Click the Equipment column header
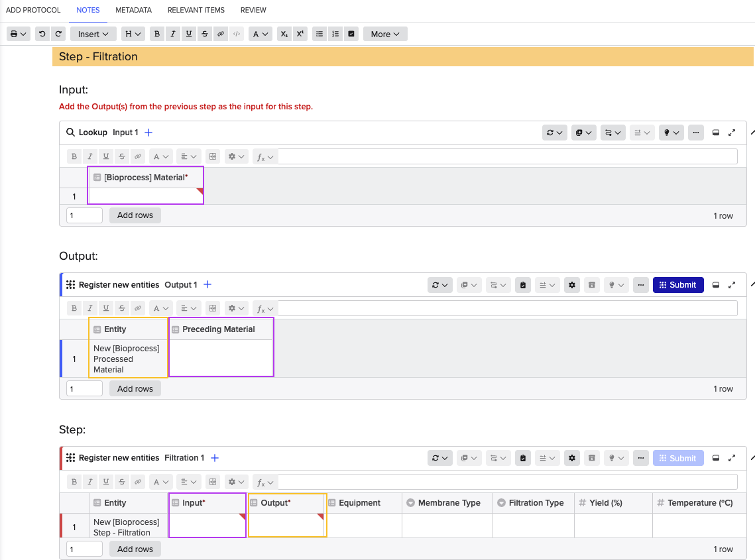Image resolution: width=755 pixels, height=560 pixels. pyautogui.click(x=365, y=503)
